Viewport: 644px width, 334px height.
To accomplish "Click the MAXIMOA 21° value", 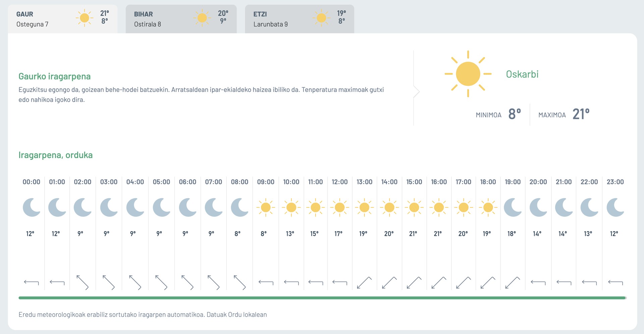I will (581, 114).
